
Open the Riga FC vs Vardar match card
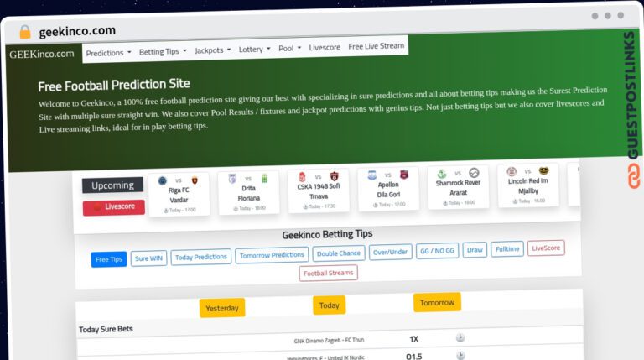(x=179, y=195)
